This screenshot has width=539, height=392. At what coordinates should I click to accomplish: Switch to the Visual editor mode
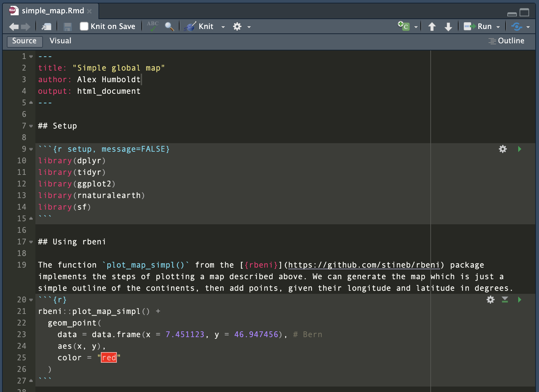(60, 41)
